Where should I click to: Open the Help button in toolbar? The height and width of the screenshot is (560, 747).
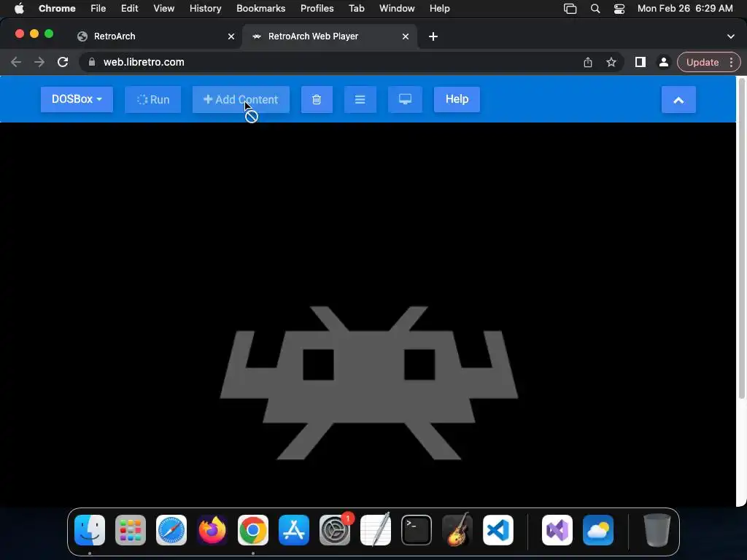[457, 99]
